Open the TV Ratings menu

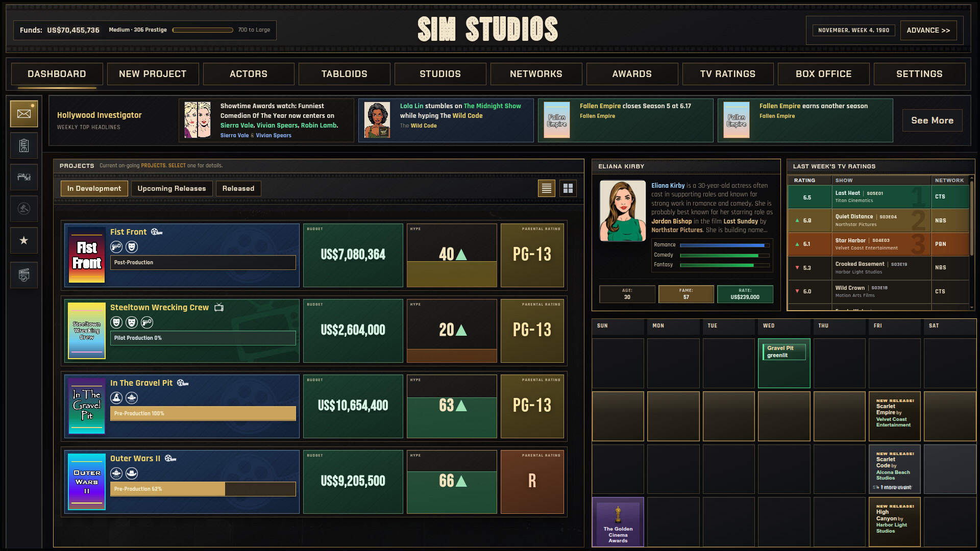[x=727, y=74]
